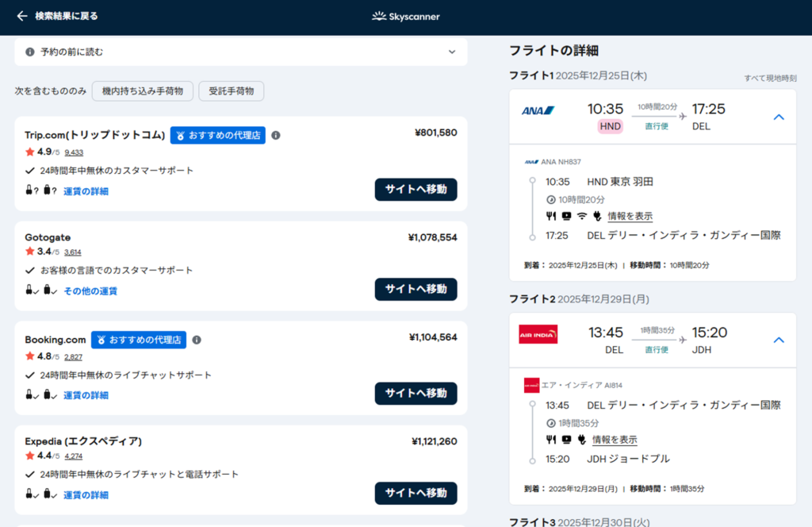
Task: Click the info icon beside 予約の前に読む
Action: tap(30, 52)
